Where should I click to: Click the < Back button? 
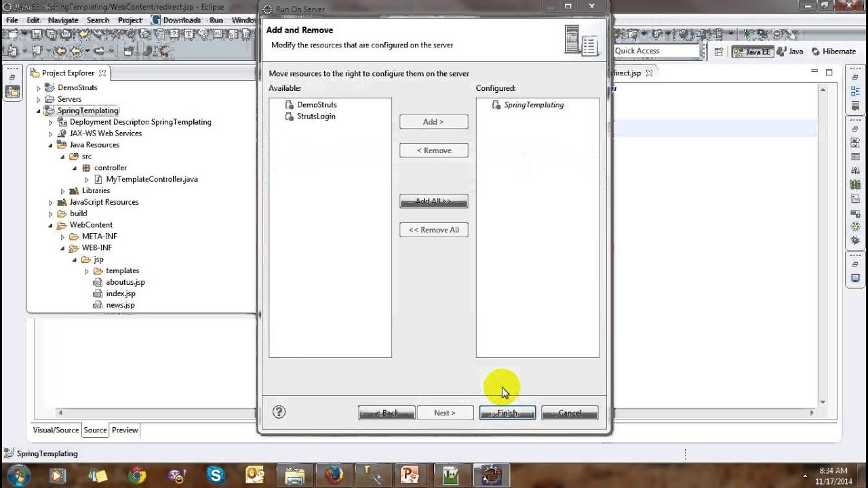tap(387, 413)
